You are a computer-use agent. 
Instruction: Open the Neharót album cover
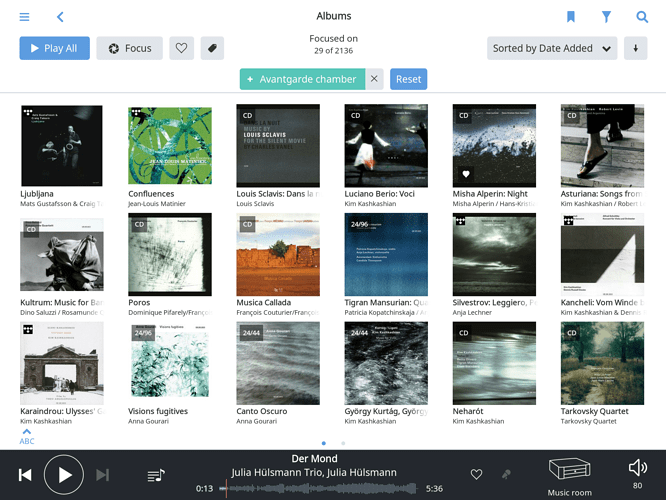tap(494, 363)
